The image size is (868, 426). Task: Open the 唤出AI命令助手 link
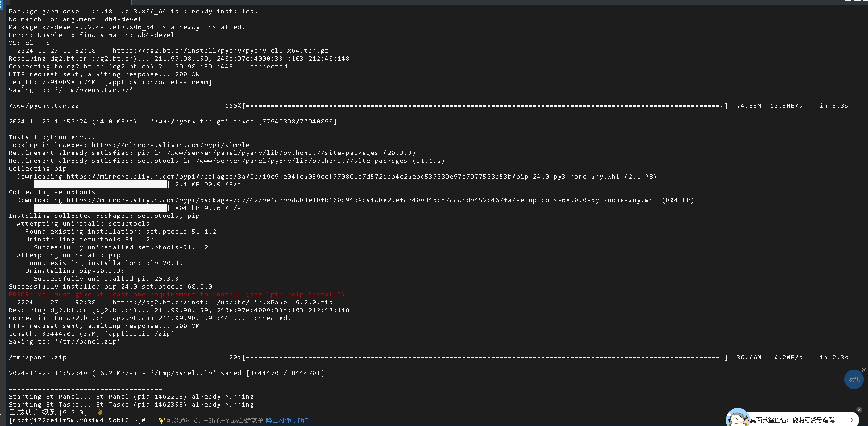tap(288, 420)
